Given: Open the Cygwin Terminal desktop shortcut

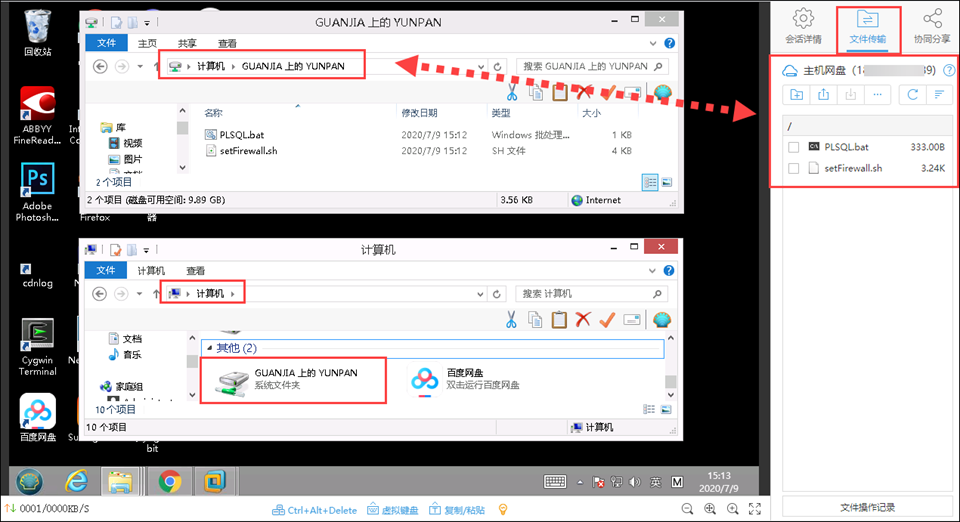Looking at the screenshot, I should coord(37,347).
